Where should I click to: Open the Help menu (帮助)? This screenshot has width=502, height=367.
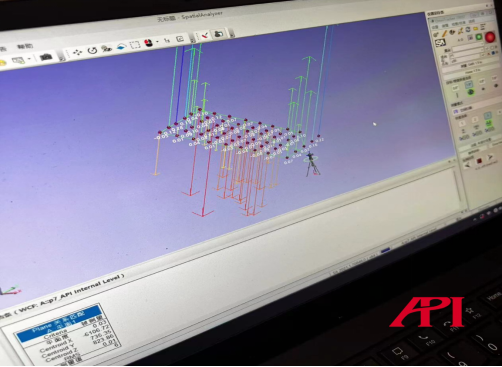(x=25, y=46)
